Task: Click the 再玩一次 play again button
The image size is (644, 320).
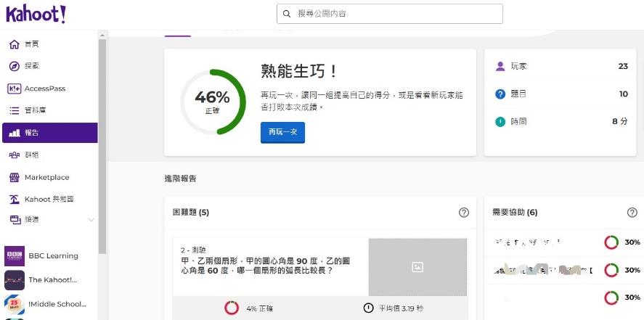Action: [x=282, y=133]
